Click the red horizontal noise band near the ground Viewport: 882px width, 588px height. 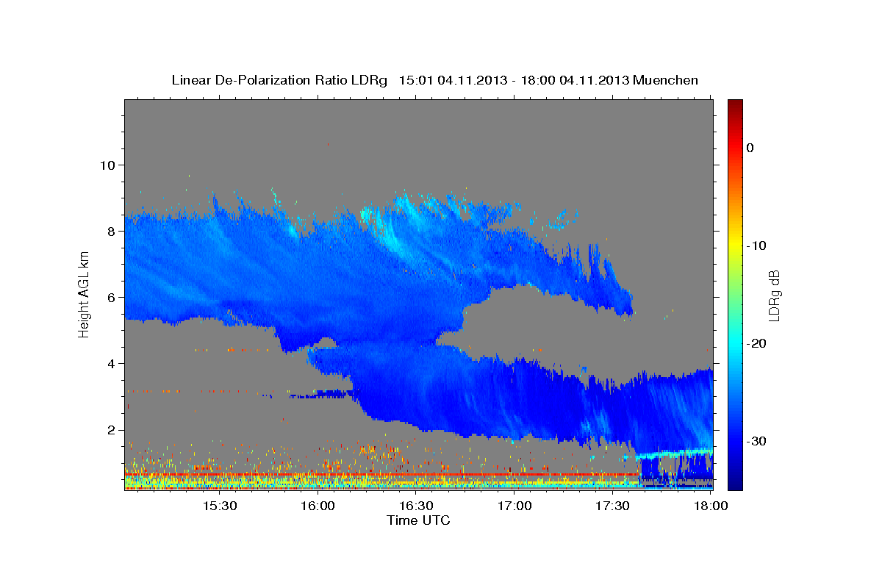(x=382, y=475)
